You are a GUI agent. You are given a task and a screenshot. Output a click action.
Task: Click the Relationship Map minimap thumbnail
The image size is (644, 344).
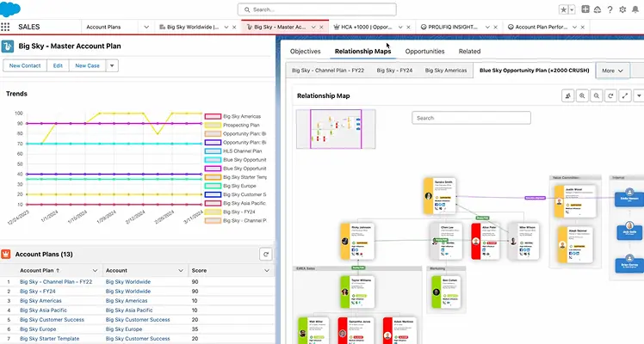click(x=336, y=129)
